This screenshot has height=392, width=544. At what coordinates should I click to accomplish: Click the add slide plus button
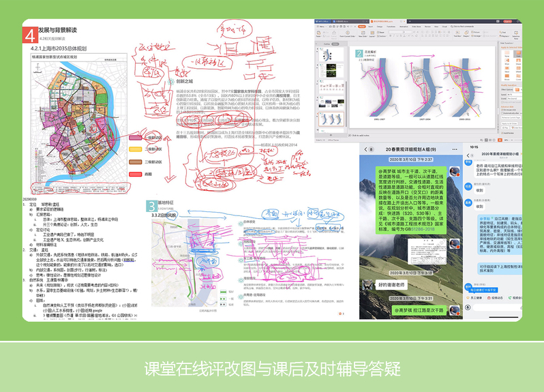331,135
